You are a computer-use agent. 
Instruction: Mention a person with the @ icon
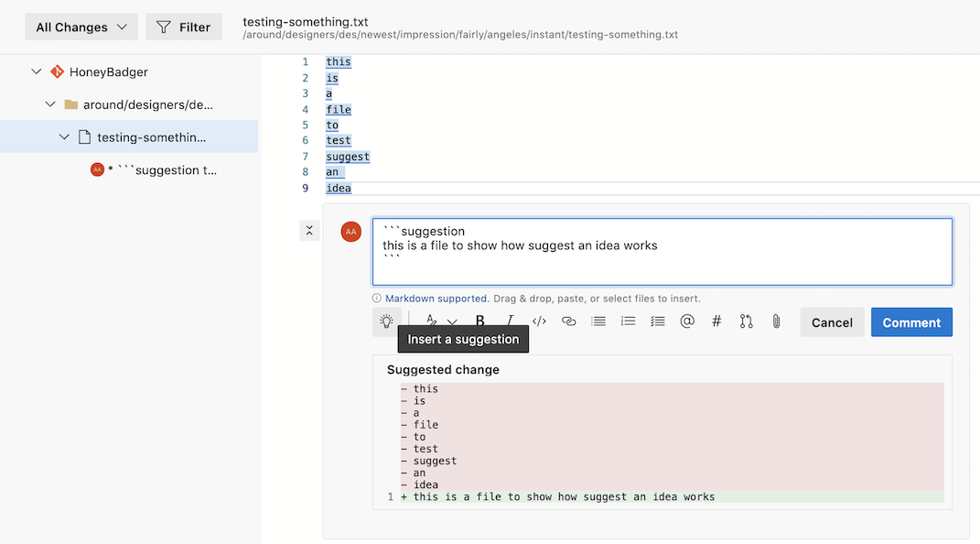click(687, 321)
